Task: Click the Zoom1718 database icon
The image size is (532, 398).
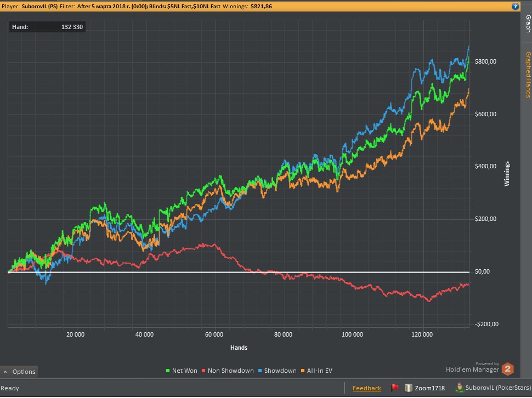Action: [x=408, y=388]
